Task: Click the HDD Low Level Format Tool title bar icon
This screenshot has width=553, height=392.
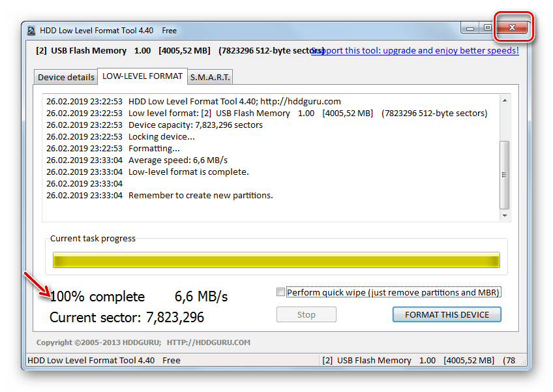Action: point(31,31)
